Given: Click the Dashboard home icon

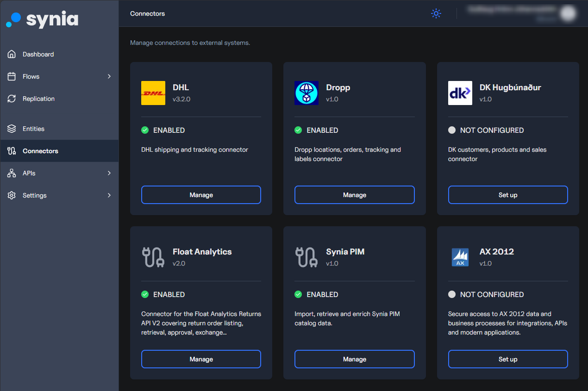Looking at the screenshot, I should pyautogui.click(x=12, y=54).
